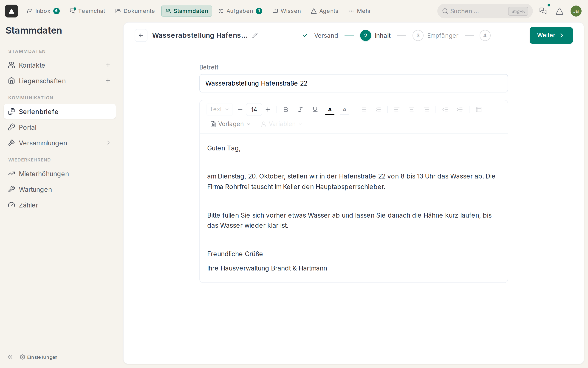Center align the text
The image size is (588, 368).
tap(411, 109)
